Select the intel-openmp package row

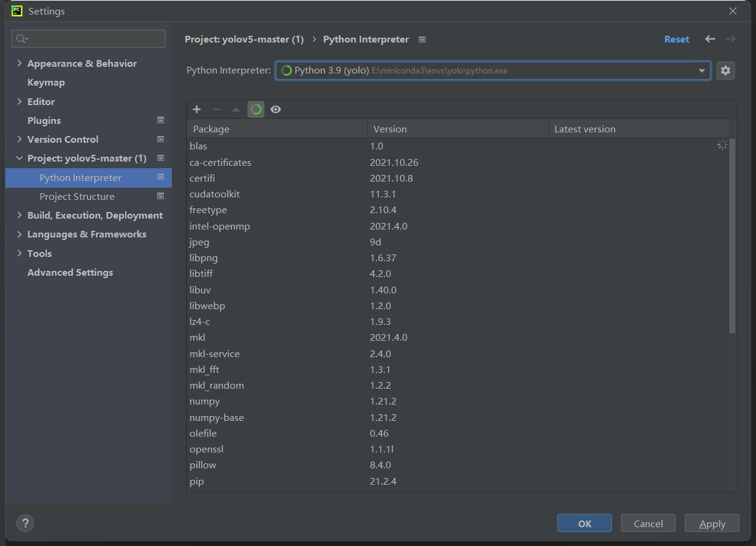[458, 226]
